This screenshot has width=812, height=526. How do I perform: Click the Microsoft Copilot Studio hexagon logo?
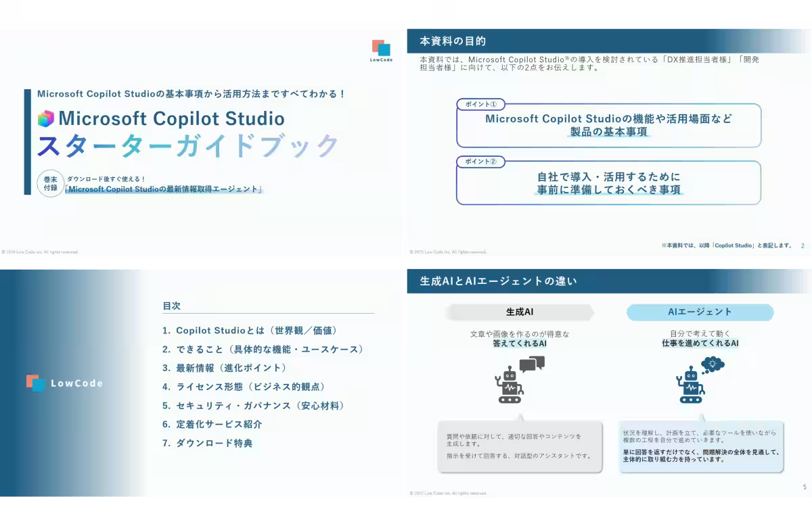coord(45,119)
